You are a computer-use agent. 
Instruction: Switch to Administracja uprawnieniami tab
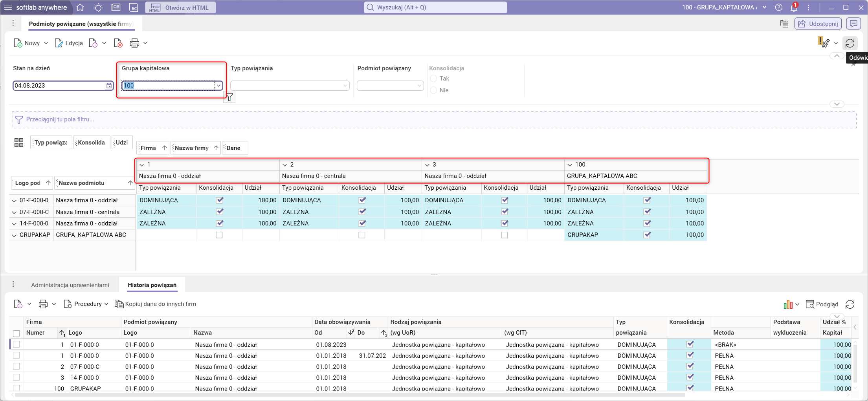click(x=70, y=285)
